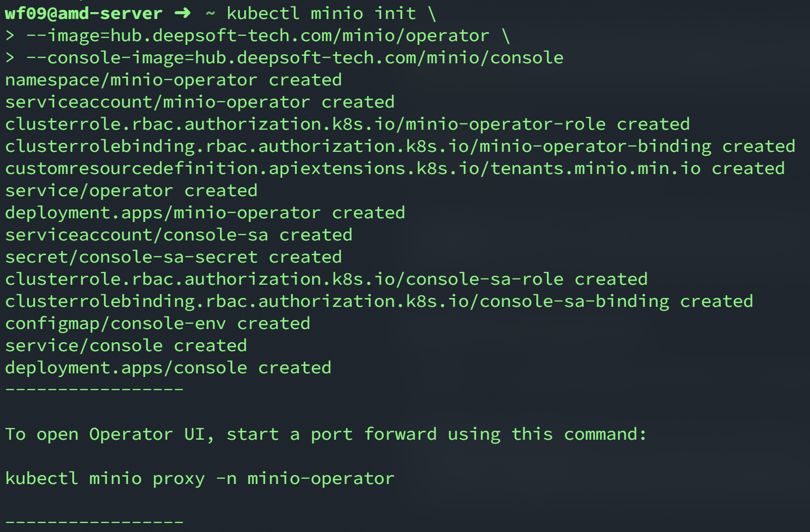Click the 'To open Operator UI' instruction text
Image resolution: width=810 pixels, height=532 pixels.
325,434
